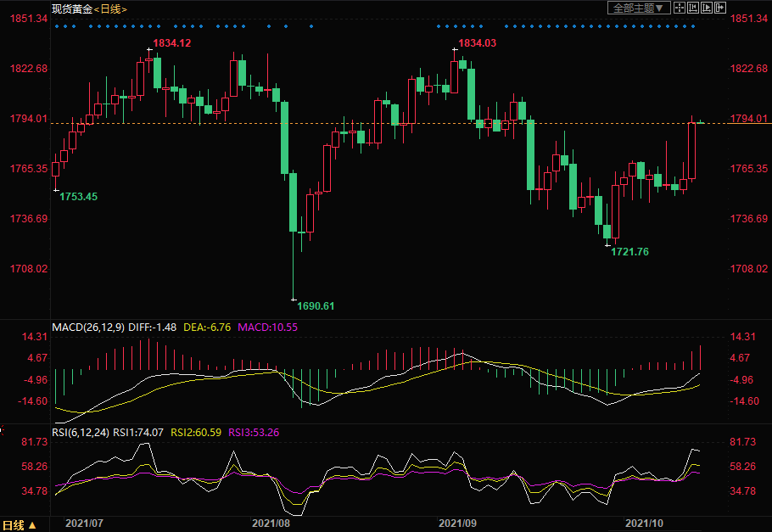Click the crosshair cursor icon in top toolbar
Image resolution: width=772 pixels, height=532 pixels.
tap(680, 8)
